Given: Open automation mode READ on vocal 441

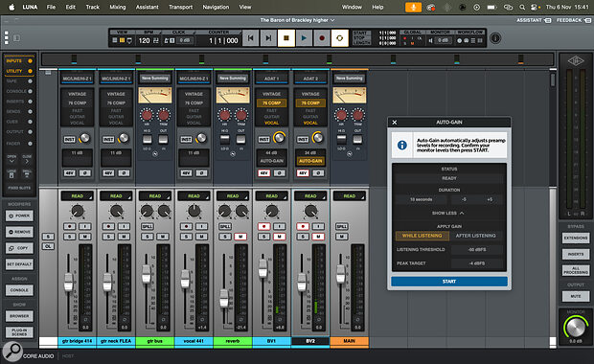Looking at the screenshot, I should click(x=194, y=195).
